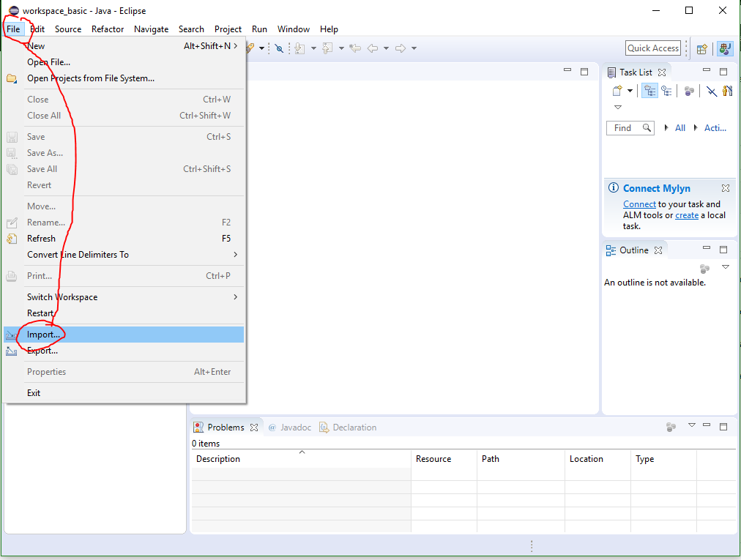Click the Find box in Task List

point(630,128)
